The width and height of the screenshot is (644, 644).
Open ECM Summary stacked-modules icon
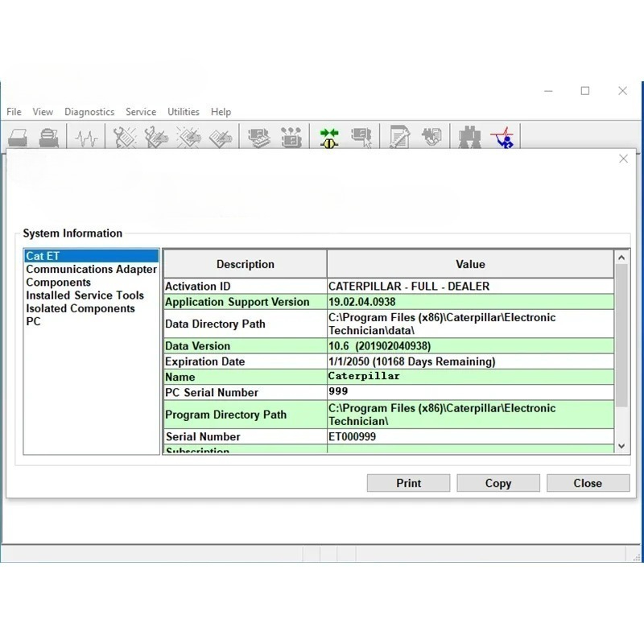pyautogui.click(x=259, y=138)
